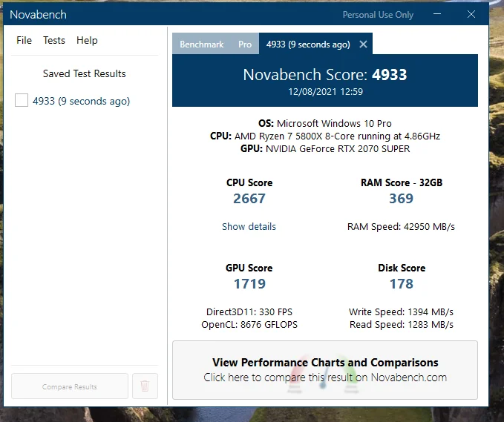Click the Direct3D11: 330 FPS text
504x422 pixels.
(x=249, y=311)
